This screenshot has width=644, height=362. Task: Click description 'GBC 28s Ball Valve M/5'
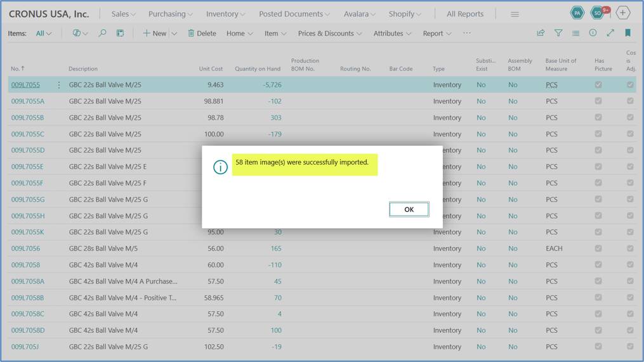[x=103, y=249]
